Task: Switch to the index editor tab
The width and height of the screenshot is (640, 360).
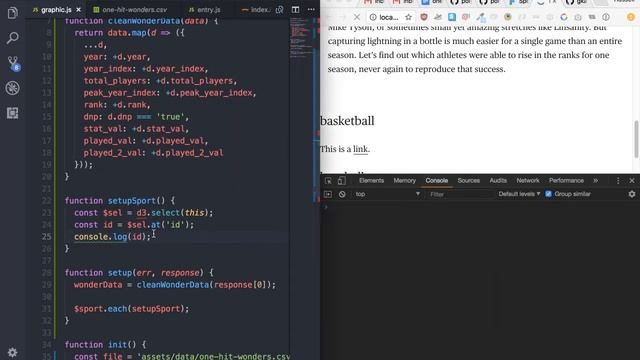Action: (x=255, y=9)
